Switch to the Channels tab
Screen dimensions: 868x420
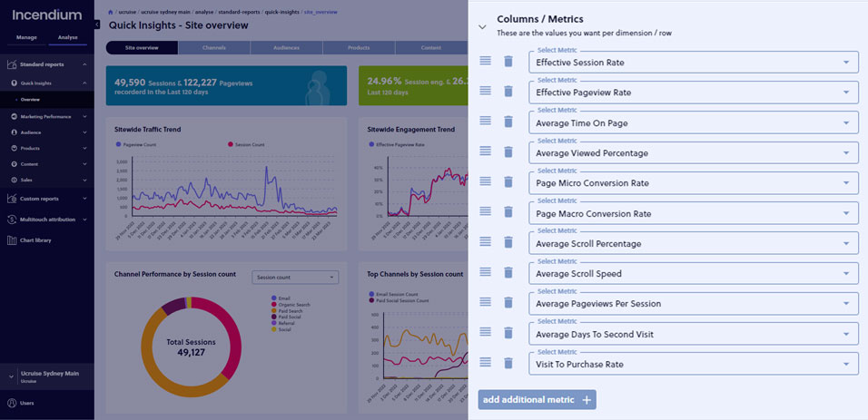(x=214, y=47)
